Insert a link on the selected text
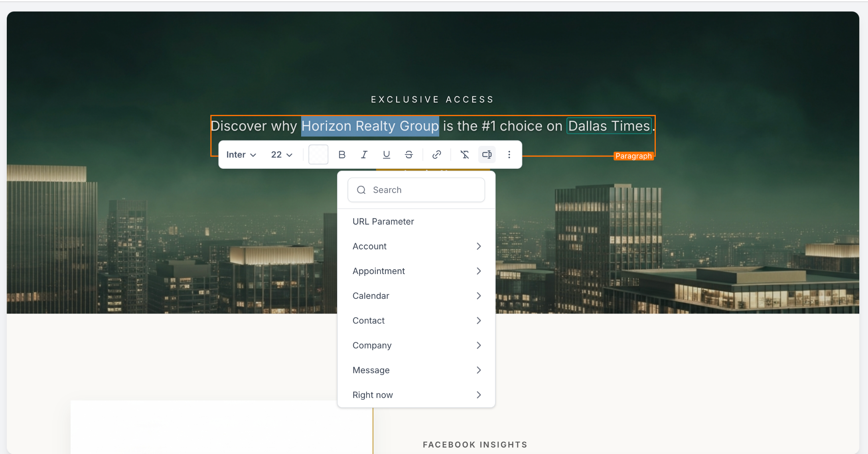The image size is (868, 454). 437,155
